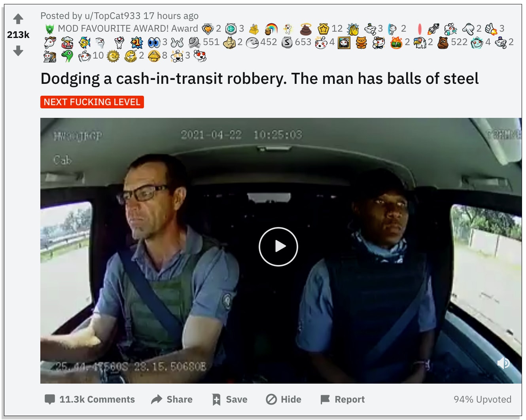Image resolution: width=526 pixels, height=420 pixels.
Task: Click the bear hug award with 522
Action: pyautogui.click(x=443, y=42)
